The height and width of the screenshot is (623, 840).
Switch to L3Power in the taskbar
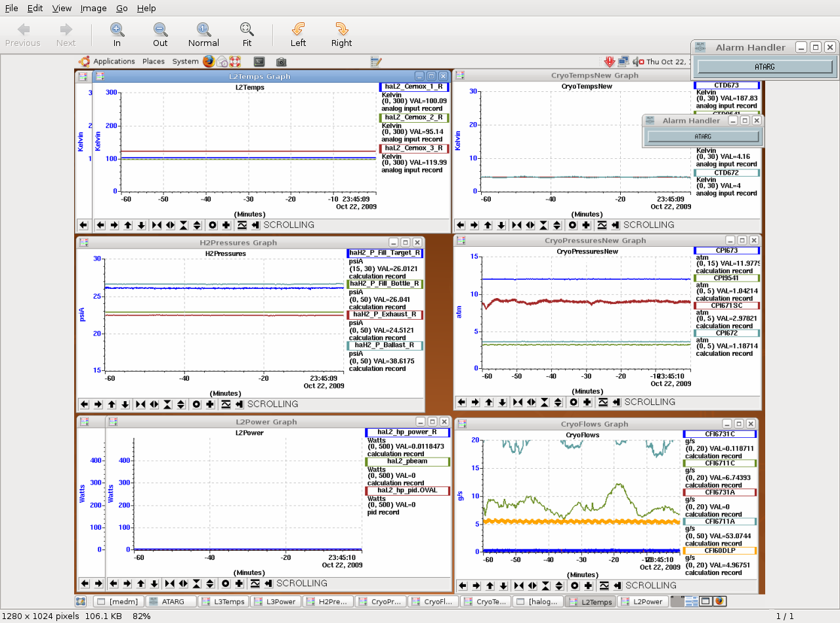click(275, 601)
